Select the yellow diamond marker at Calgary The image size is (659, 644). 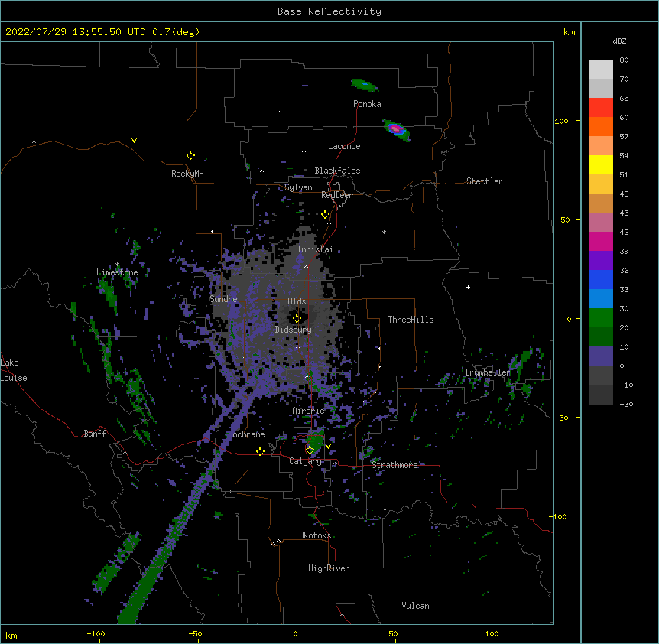pyautogui.click(x=310, y=450)
